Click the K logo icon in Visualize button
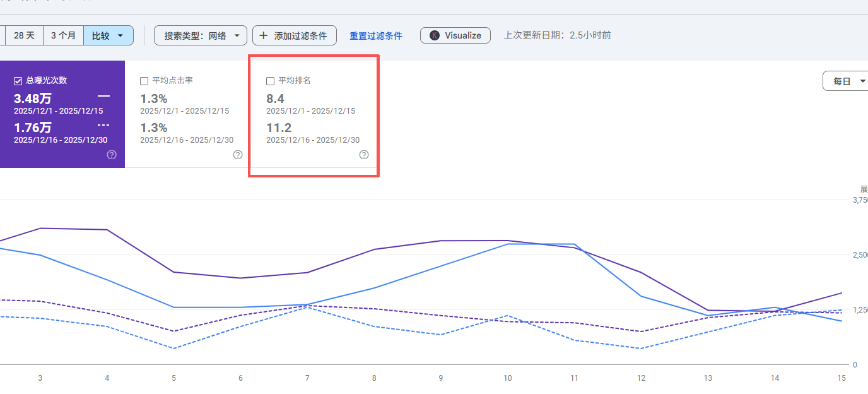The image size is (868, 394). (435, 35)
